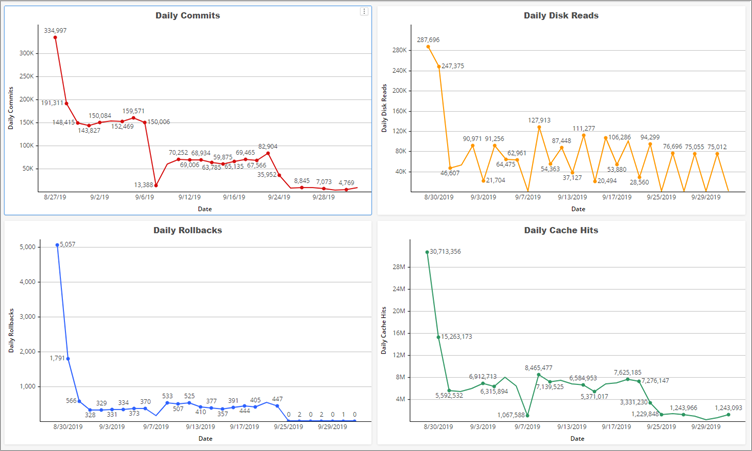The width and height of the screenshot is (752, 451).
Task: Select the 30,713,356 point in Daily Cache Hits
Action: (427, 252)
